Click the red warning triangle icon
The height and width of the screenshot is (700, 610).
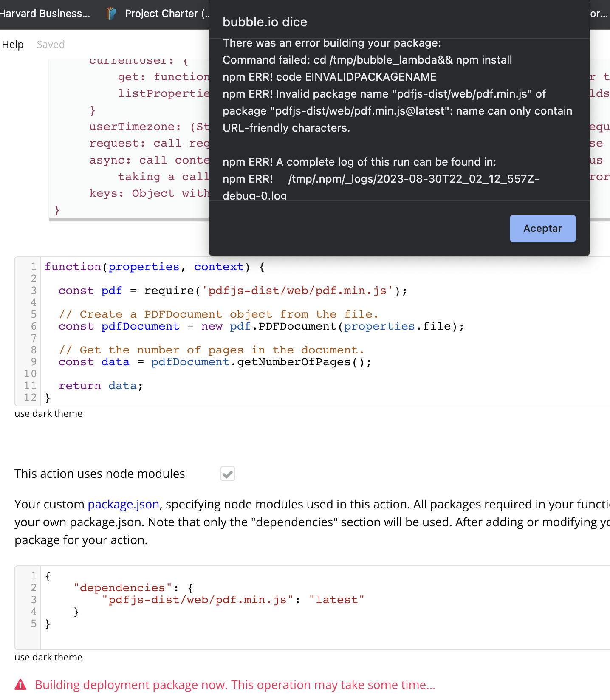(20, 684)
